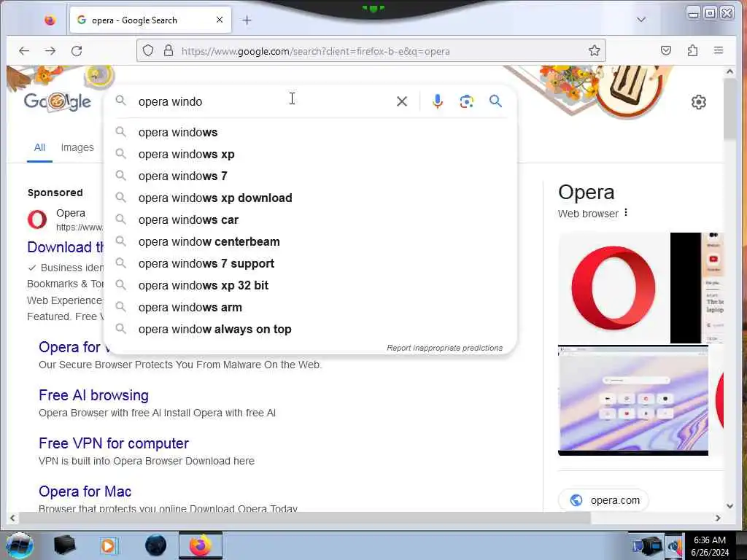This screenshot has width=747, height=560.
Task: Open the Free AI browsing link
Action: pyautogui.click(x=93, y=395)
